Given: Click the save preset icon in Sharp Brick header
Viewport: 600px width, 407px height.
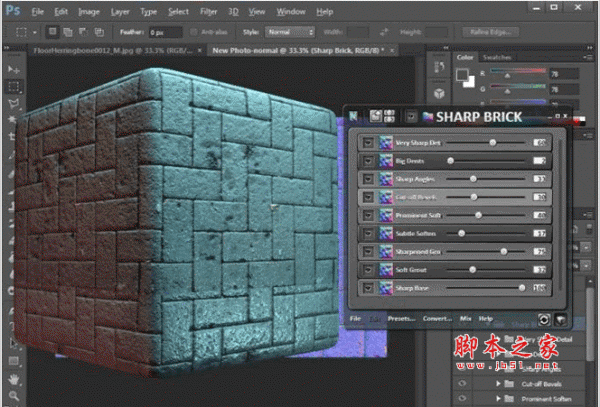Looking at the screenshot, I should (x=375, y=116).
